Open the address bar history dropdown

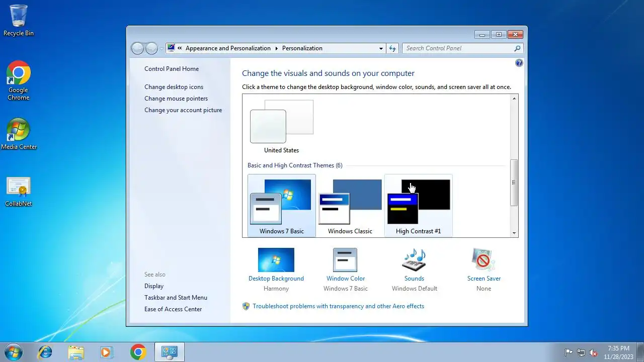click(381, 48)
